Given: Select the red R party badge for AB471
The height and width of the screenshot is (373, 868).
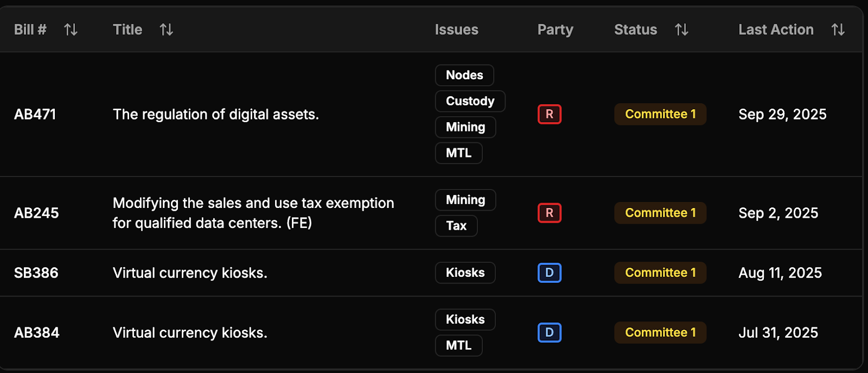Looking at the screenshot, I should [x=549, y=114].
